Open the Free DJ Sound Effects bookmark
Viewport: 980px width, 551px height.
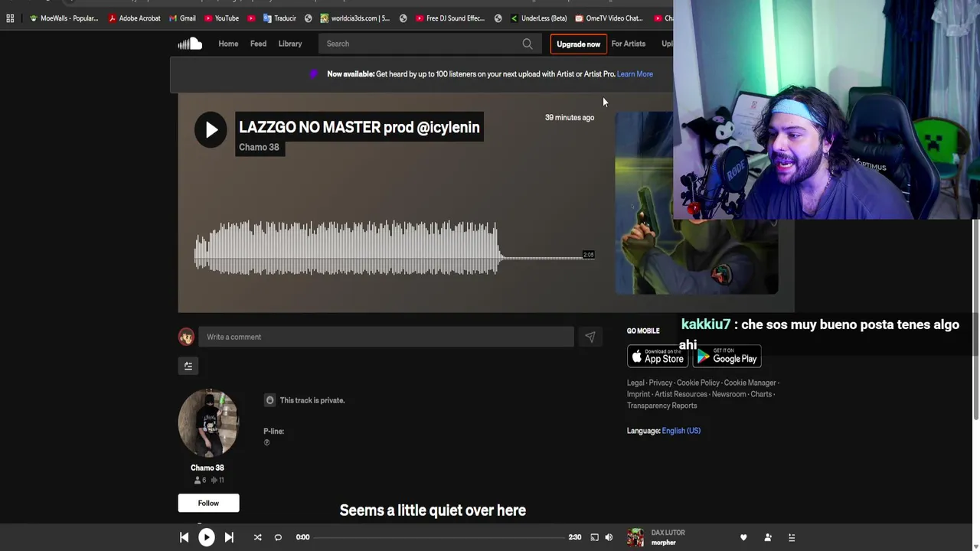pos(450,18)
